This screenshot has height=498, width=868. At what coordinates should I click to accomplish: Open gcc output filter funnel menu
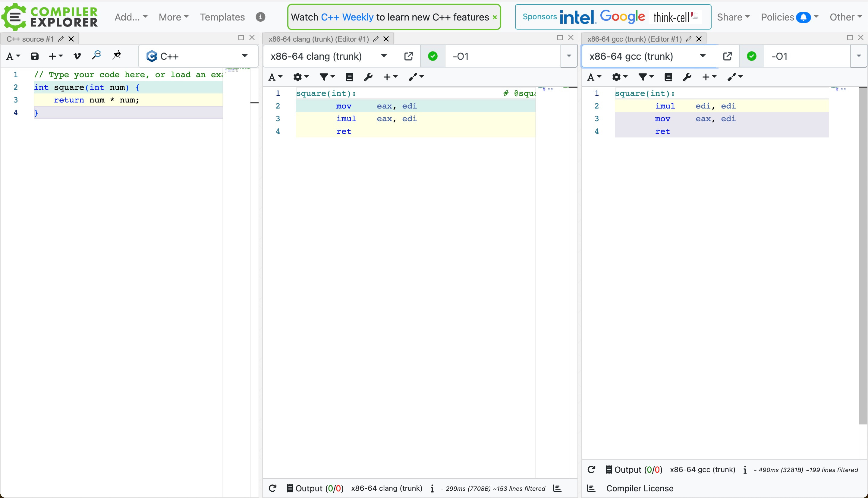click(x=646, y=77)
